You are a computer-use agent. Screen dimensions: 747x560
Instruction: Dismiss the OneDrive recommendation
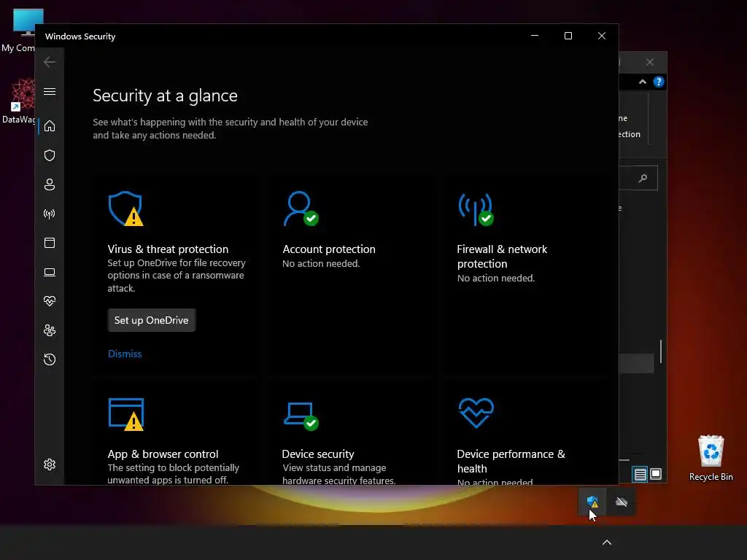point(125,354)
